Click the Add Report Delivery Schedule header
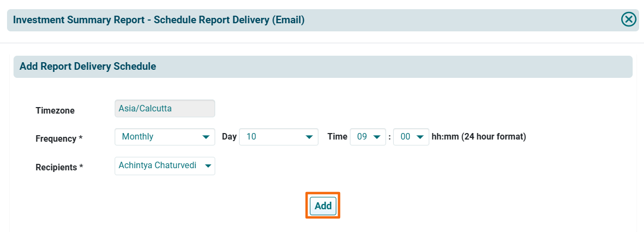The image size is (644, 232). (88, 67)
